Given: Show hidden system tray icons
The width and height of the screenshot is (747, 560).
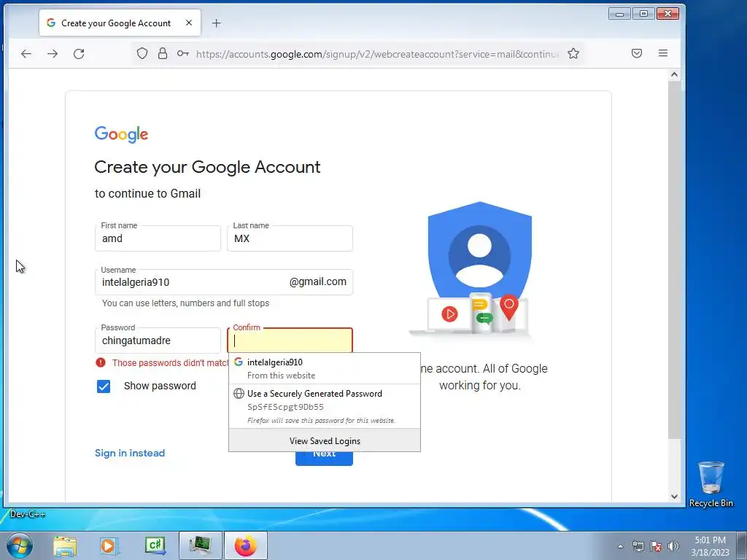Looking at the screenshot, I should [x=620, y=546].
